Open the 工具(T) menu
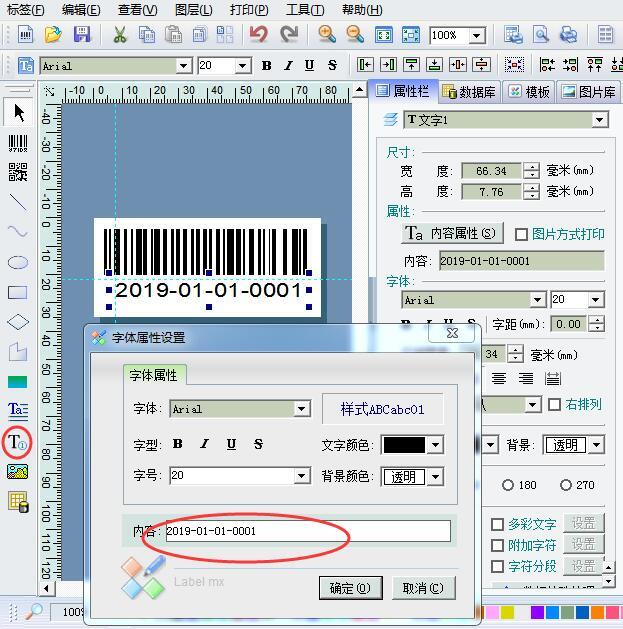Viewport: 623px width, 629px height. [x=305, y=9]
